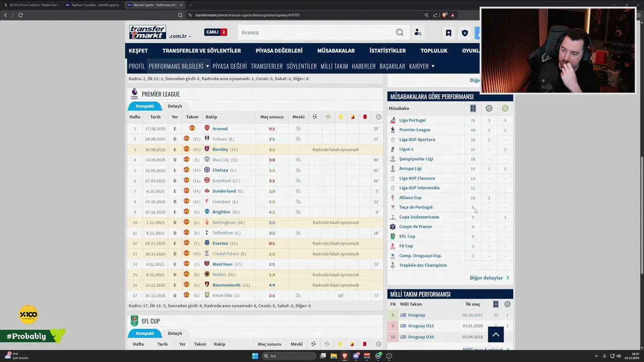Open Burnley opponent link

[x=220, y=149]
